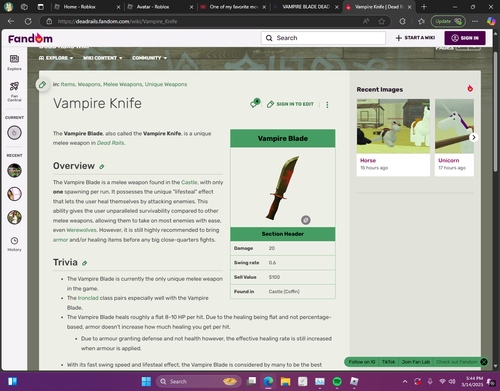Click the Fandom logo
This screenshot has height=391, width=500.
click(30, 38)
